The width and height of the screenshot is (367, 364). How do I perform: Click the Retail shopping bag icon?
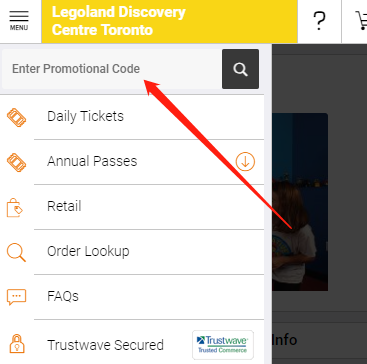click(15, 207)
